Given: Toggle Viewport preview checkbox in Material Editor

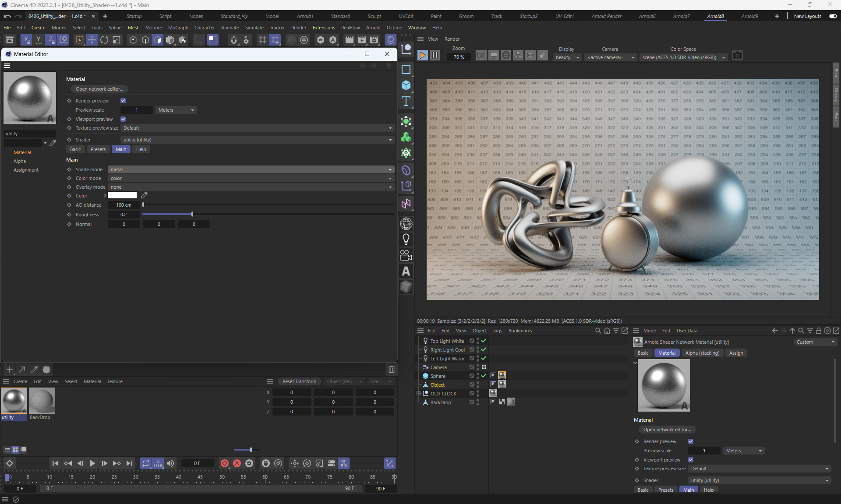Looking at the screenshot, I should click(123, 119).
